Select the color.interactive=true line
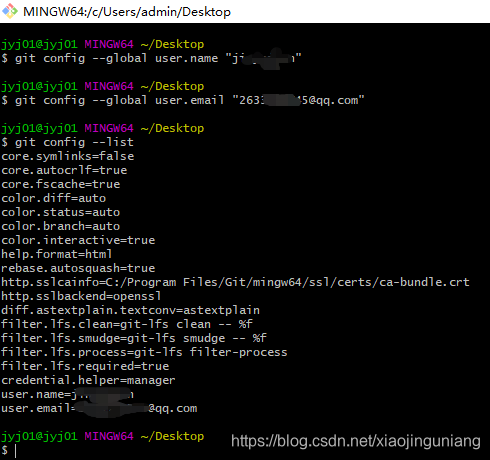 pos(78,240)
